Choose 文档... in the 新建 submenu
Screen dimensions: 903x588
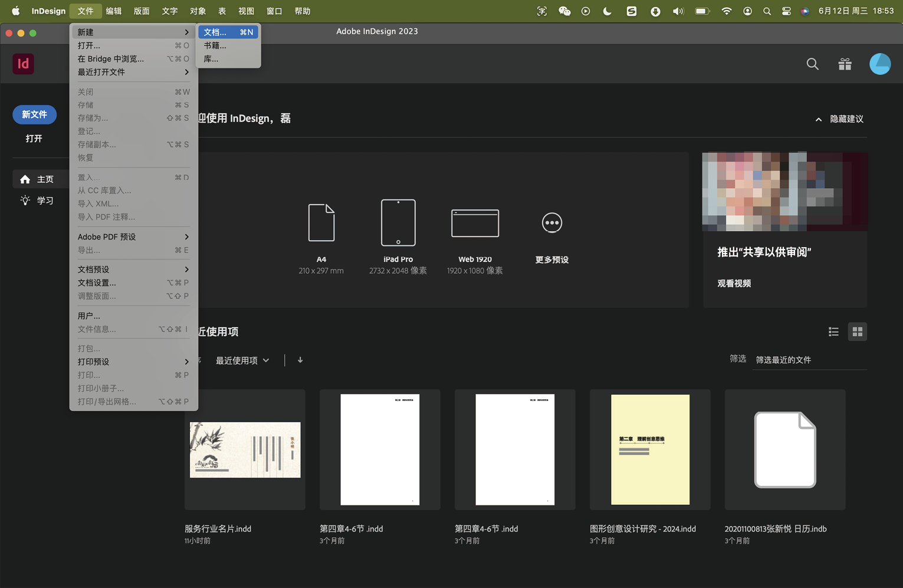click(x=228, y=32)
